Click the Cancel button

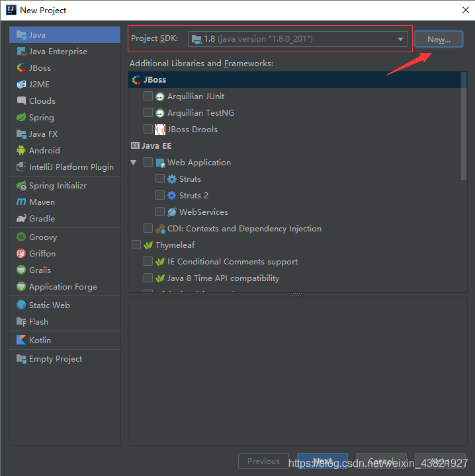(381, 461)
